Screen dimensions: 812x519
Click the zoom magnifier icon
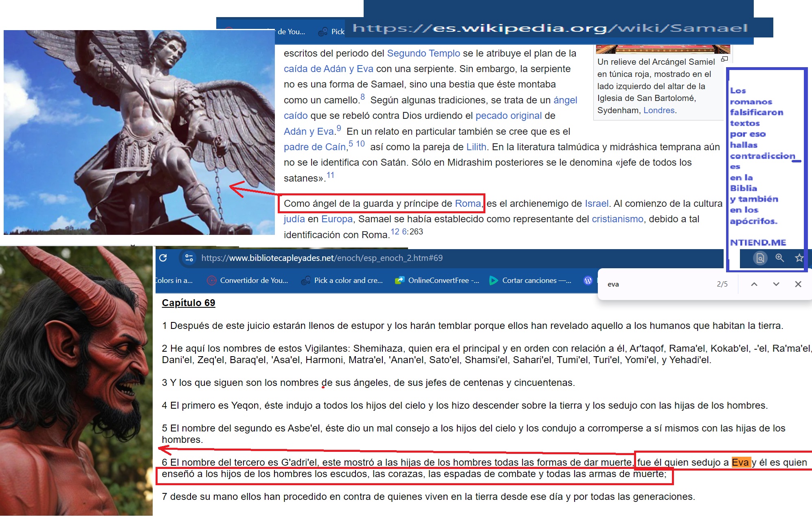point(779,258)
